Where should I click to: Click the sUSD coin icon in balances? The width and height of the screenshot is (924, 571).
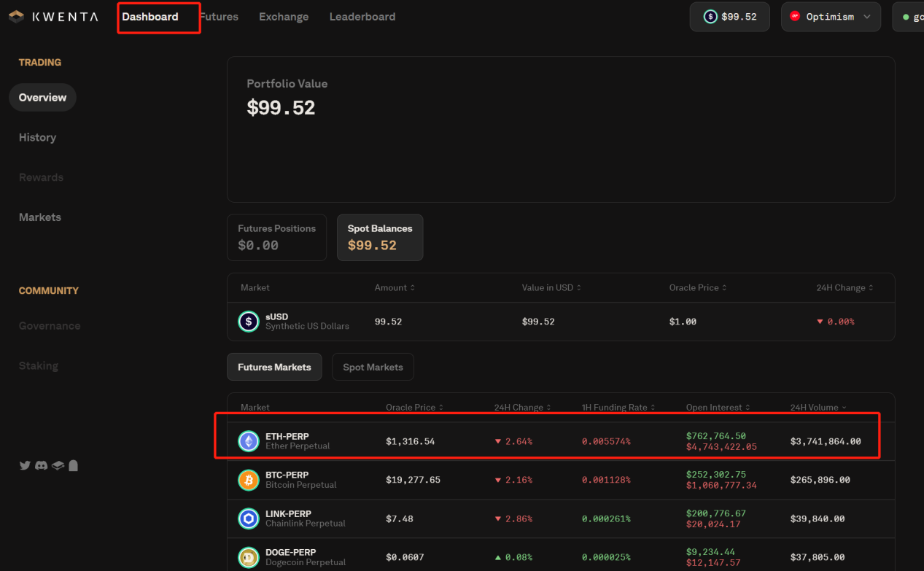(249, 322)
